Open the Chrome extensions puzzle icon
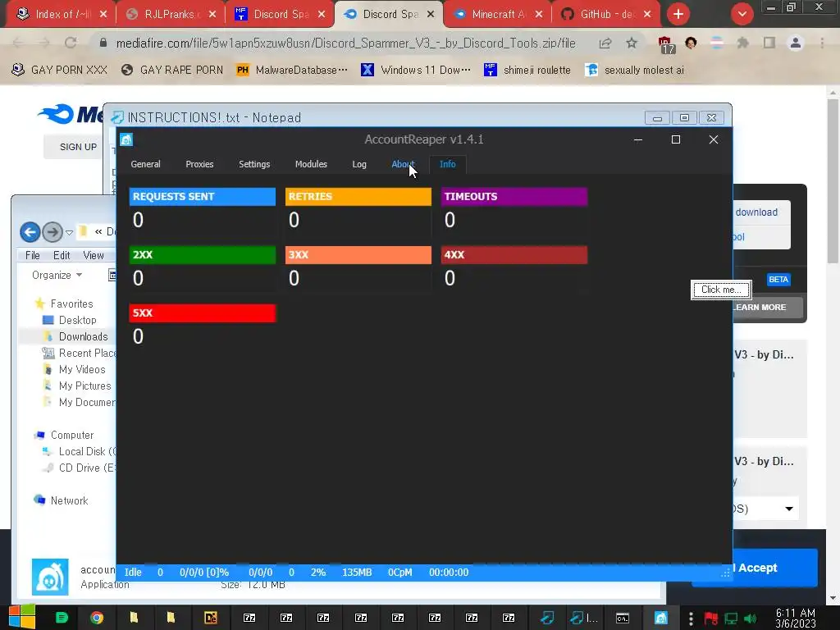Image resolution: width=840 pixels, height=630 pixels. pyautogui.click(x=742, y=43)
